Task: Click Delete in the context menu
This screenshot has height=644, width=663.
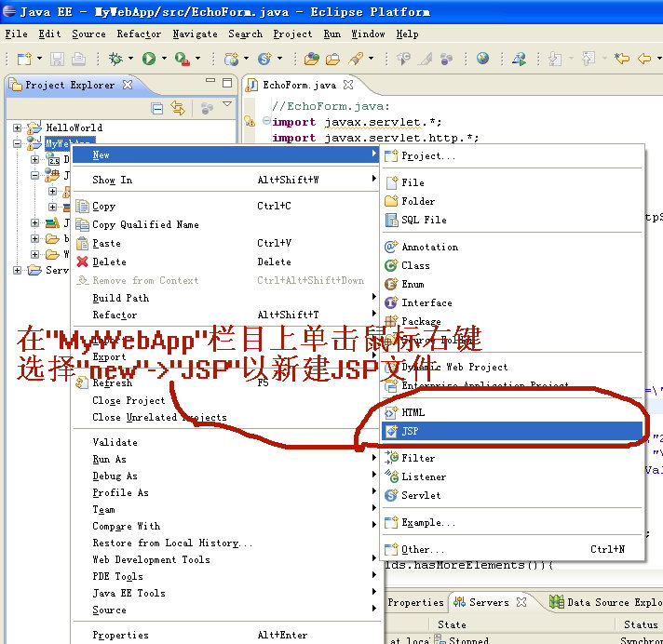Action: [x=226, y=262]
